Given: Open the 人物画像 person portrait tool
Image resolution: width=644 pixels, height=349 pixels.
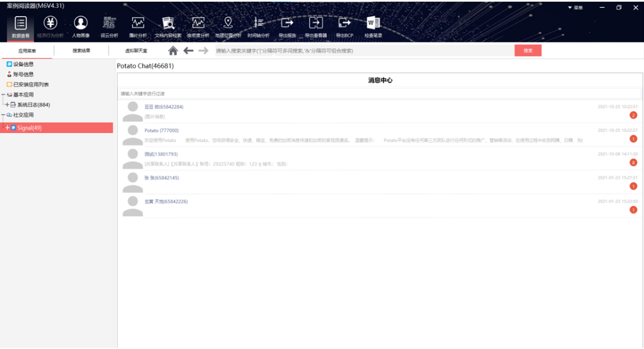Looking at the screenshot, I should 80,27.
